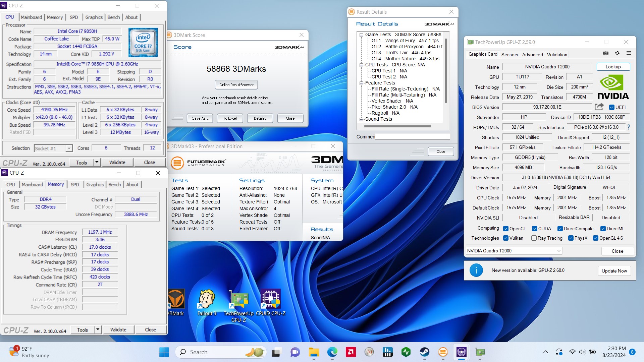Click the Intel Core i7 badge in CPU-Z
The image size is (644, 362).
(143, 42)
